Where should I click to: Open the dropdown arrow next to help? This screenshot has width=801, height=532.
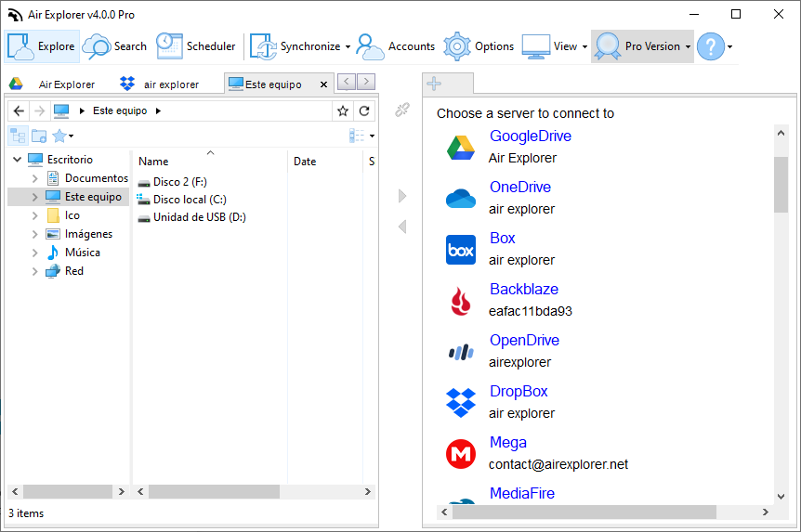(x=730, y=47)
